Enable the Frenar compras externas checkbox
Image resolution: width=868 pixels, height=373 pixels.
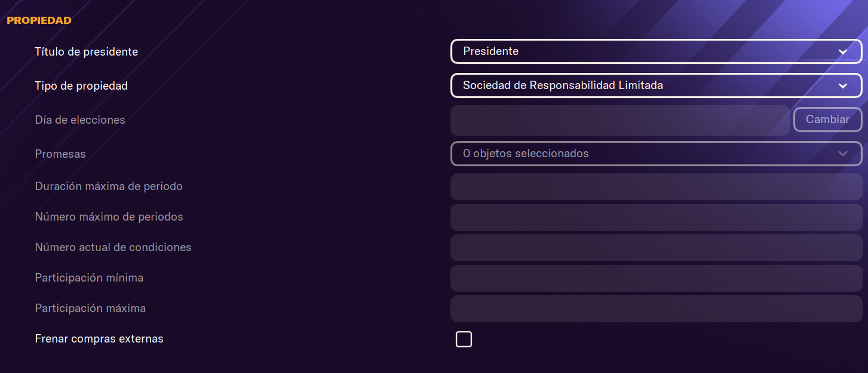[464, 340]
